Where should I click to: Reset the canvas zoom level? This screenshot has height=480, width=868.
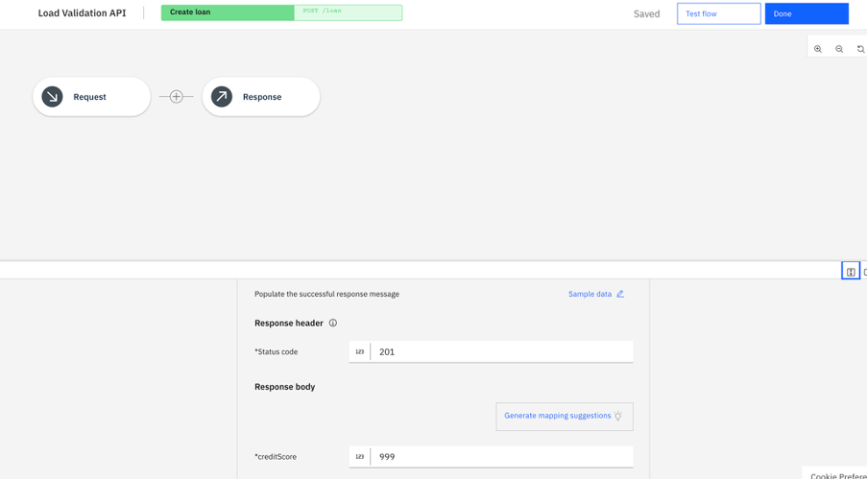click(x=860, y=49)
